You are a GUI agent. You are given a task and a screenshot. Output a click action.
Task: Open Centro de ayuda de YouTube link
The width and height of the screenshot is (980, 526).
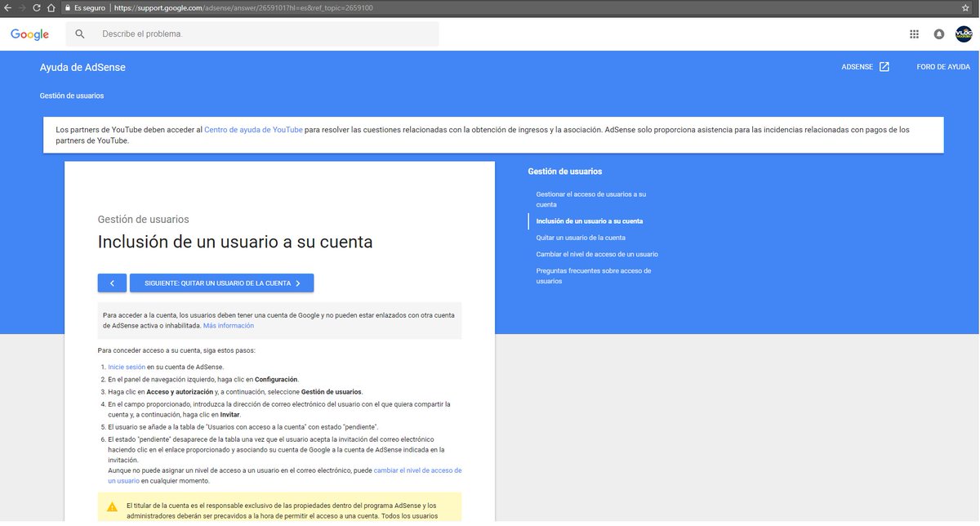click(x=253, y=130)
